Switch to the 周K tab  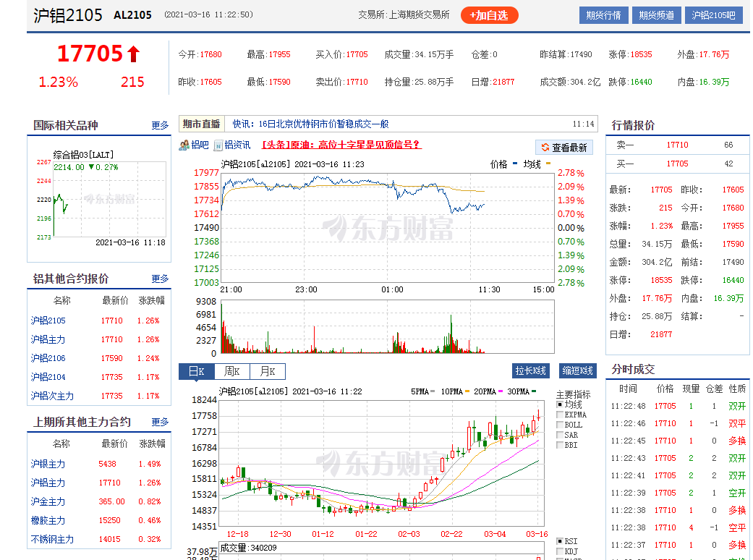tap(232, 371)
